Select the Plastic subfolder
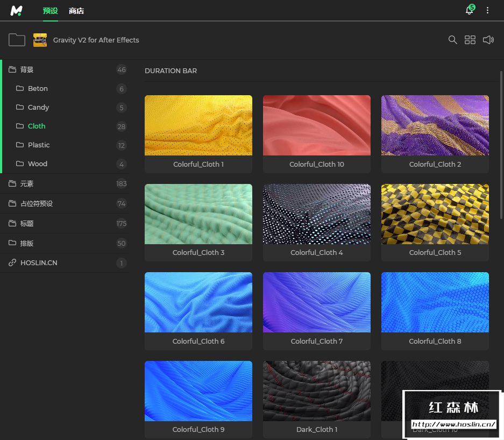Image resolution: width=504 pixels, height=440 pixels. click(39, 145)
